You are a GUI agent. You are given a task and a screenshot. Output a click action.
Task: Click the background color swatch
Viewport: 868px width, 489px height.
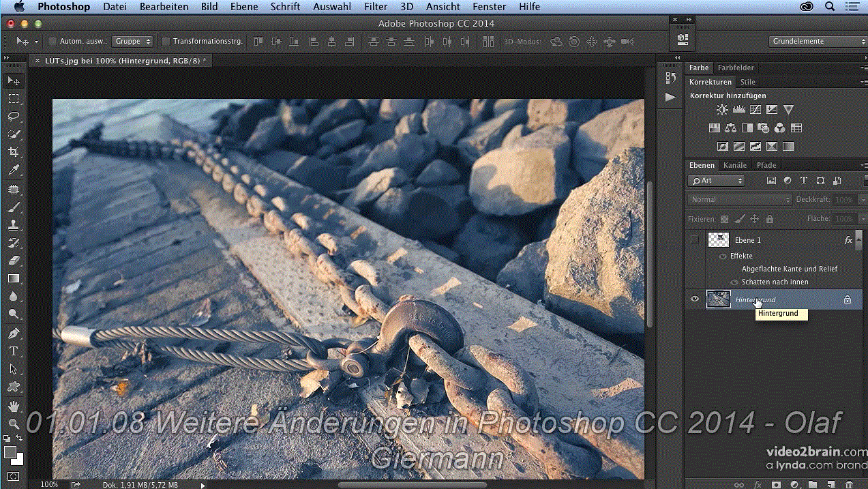[18, 460]
